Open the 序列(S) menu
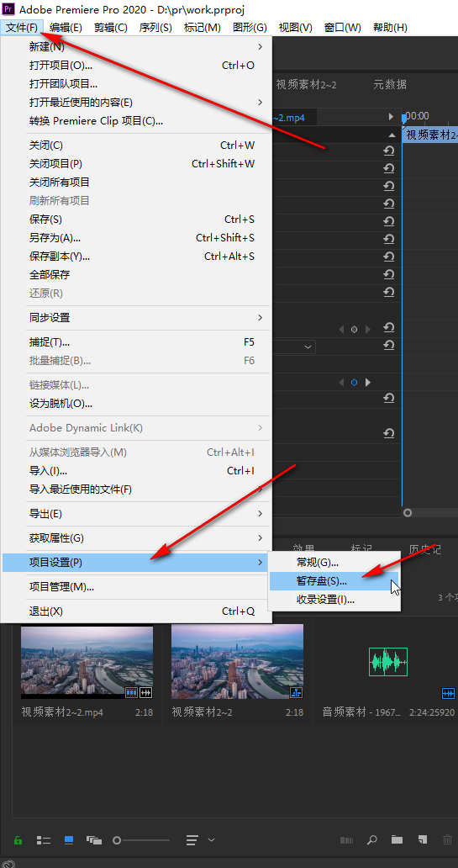Viewport: 458px width, 868px height. coord(155,28)
